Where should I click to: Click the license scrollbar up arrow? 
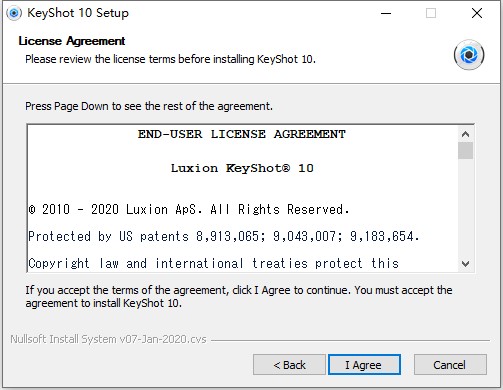coord(465,134)
